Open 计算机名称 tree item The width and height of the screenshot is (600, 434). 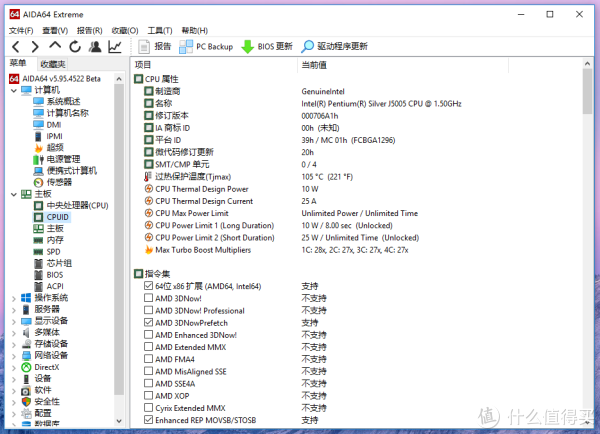point(61,113)
